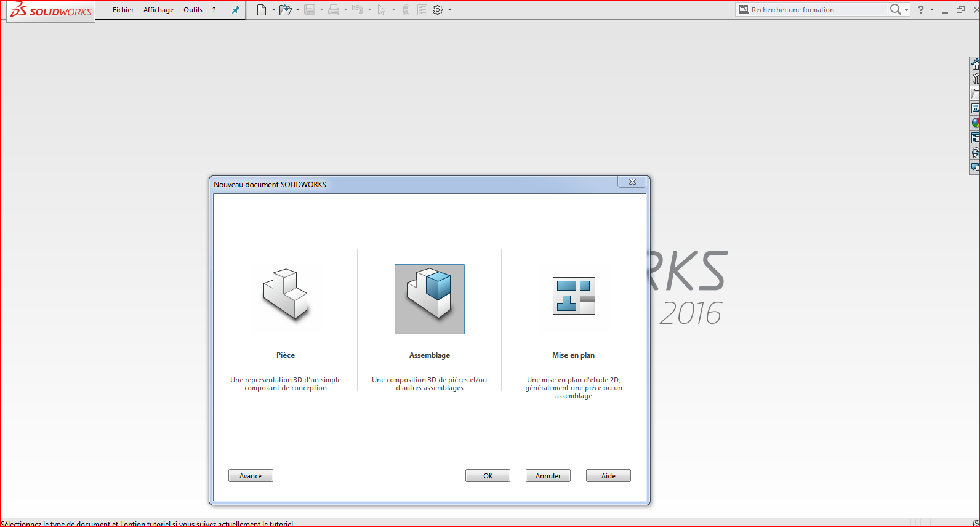Confirm with the OK button
The width and height of the screenshot is (980, 527).
[x=488, y=476]
